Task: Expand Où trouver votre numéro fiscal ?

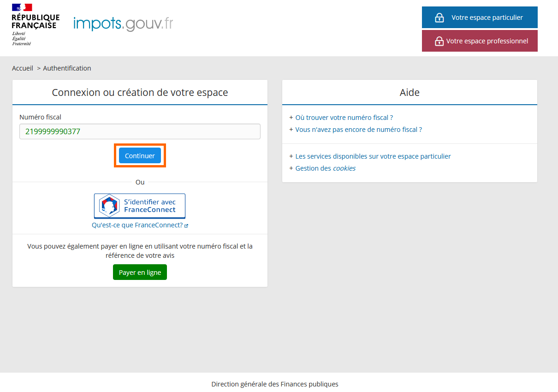Action: (x=344, y=118)
